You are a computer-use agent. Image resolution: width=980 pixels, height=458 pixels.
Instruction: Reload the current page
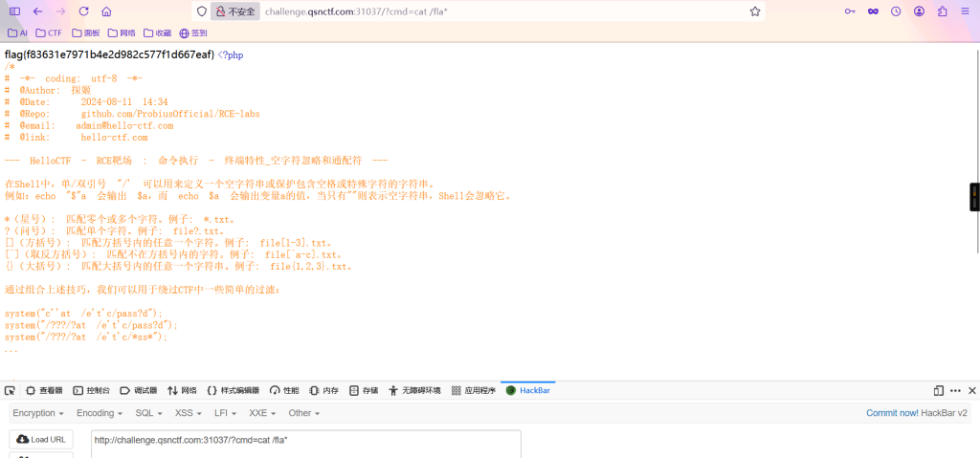(84, 11)
